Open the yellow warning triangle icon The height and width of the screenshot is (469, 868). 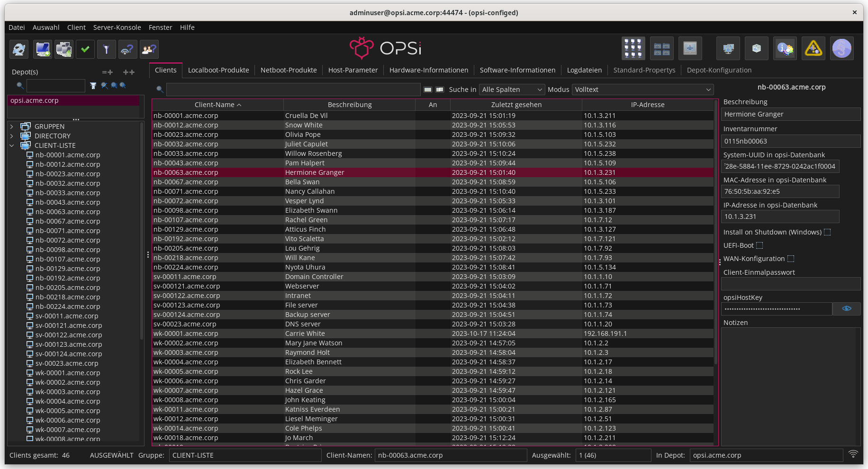[x=813, y=48]
